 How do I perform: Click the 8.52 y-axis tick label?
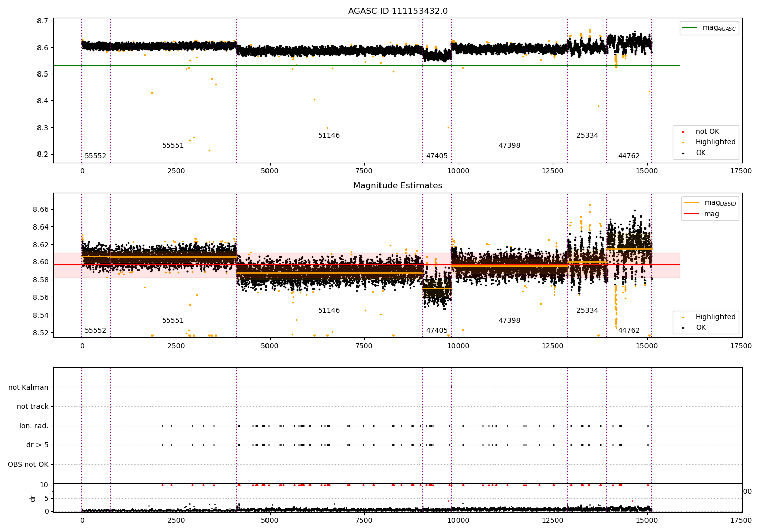tap(41, 333)
